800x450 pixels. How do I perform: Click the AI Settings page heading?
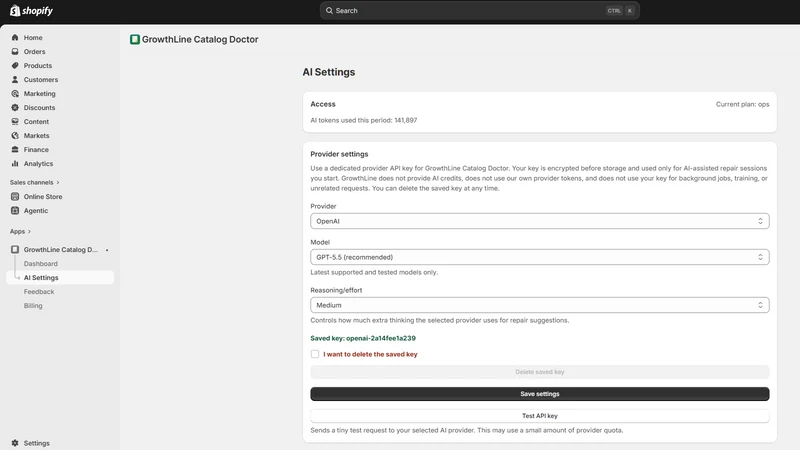click(329, 72)
